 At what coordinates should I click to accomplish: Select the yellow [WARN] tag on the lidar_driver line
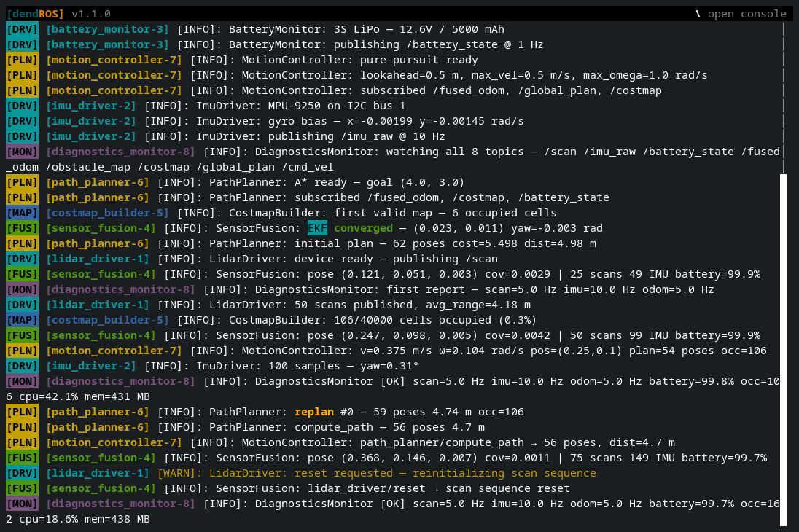tap(179, 473)
